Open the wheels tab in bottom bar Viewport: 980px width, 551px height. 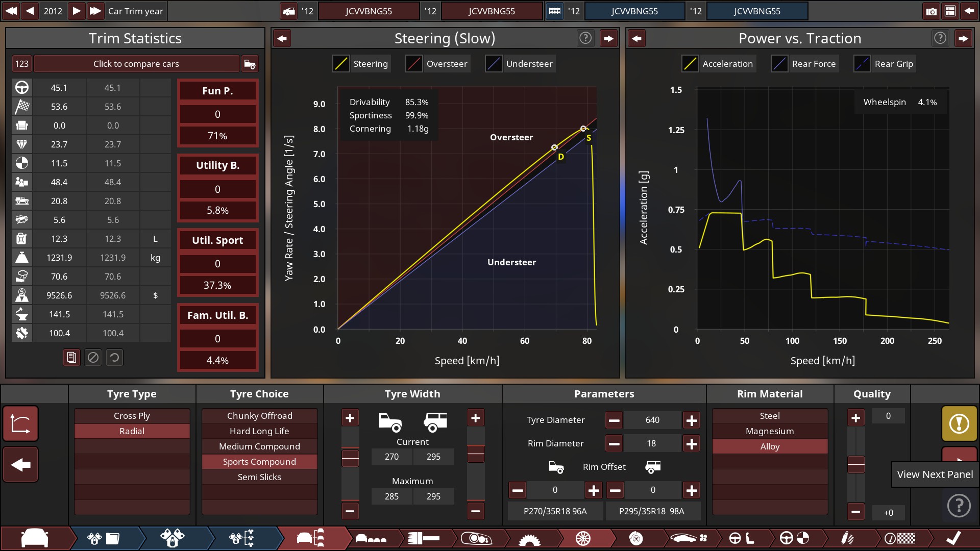pyautogui.click(x=583, y=538)
